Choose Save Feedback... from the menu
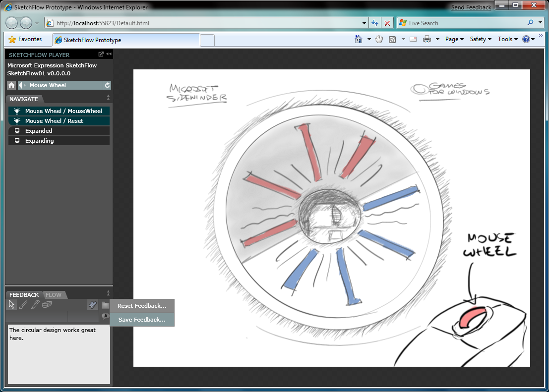 click(142, 320)
